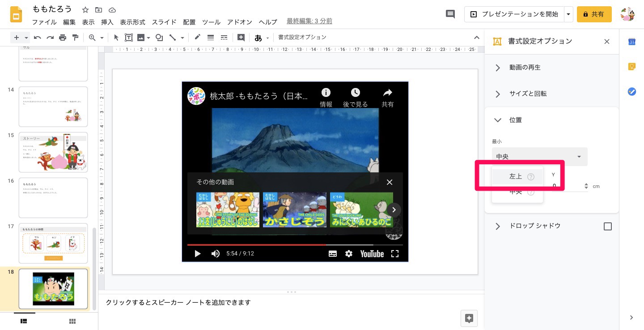644x330 pixels.
Task: Open the Slides home logo
Action: [x=17, y=14]
